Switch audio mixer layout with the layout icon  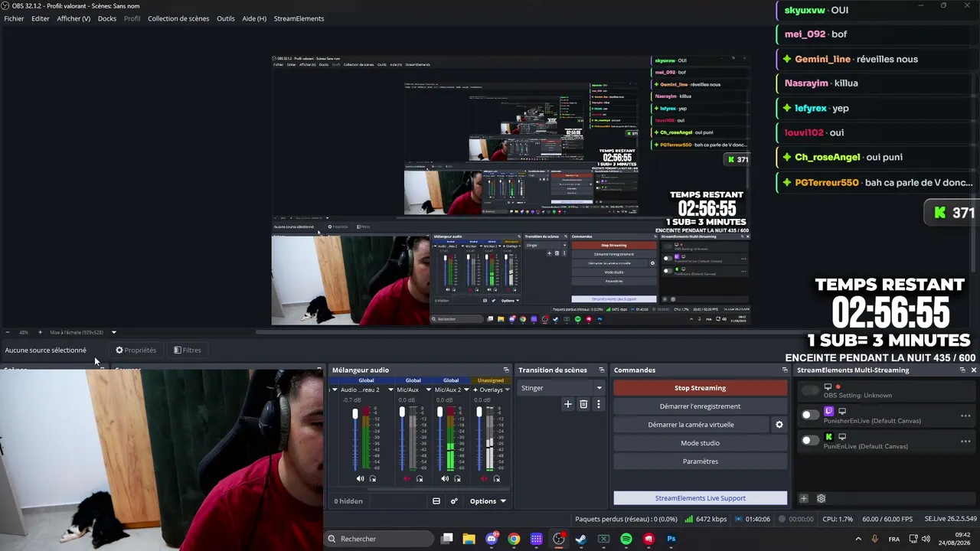point(436,501)
